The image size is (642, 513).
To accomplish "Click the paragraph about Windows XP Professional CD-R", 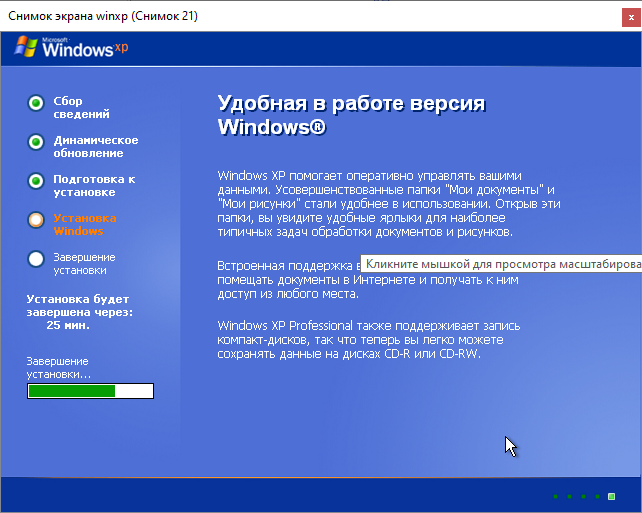I will click(x=368, y=340).
